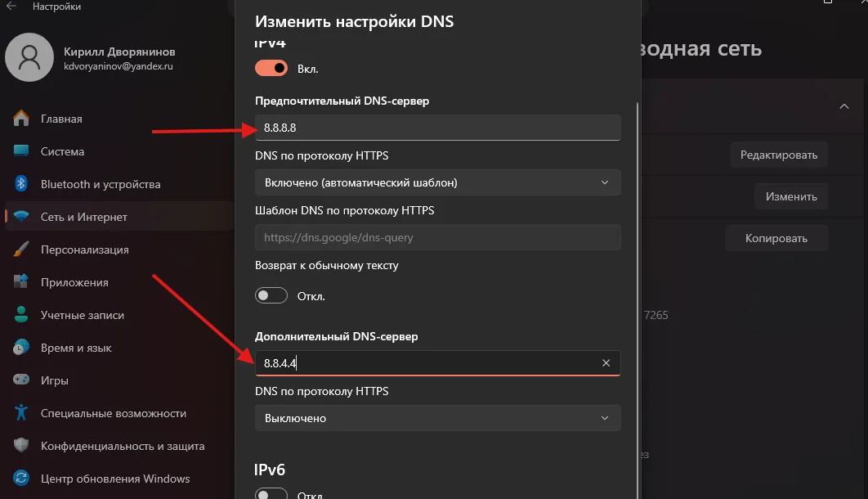This screenshot has height=499, width=868.
Task: Open alternate DNS over HTTPS dropdown
Action: click(437, 418)
